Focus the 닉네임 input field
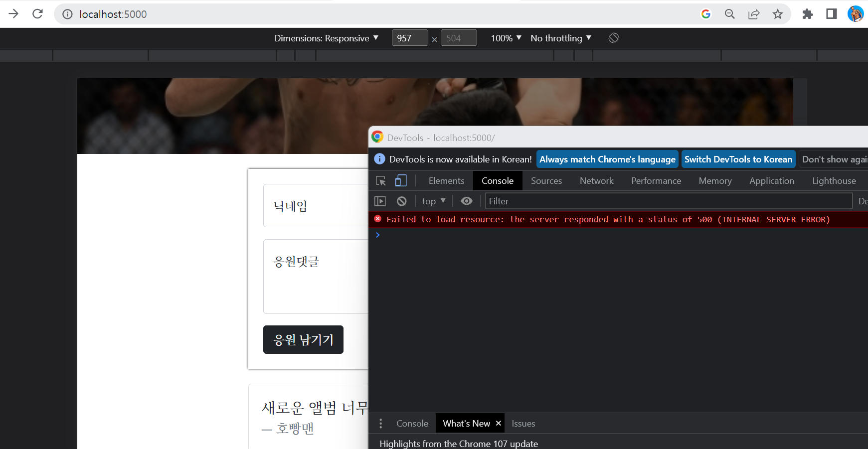The image size is (868, 449). (316, 206)
